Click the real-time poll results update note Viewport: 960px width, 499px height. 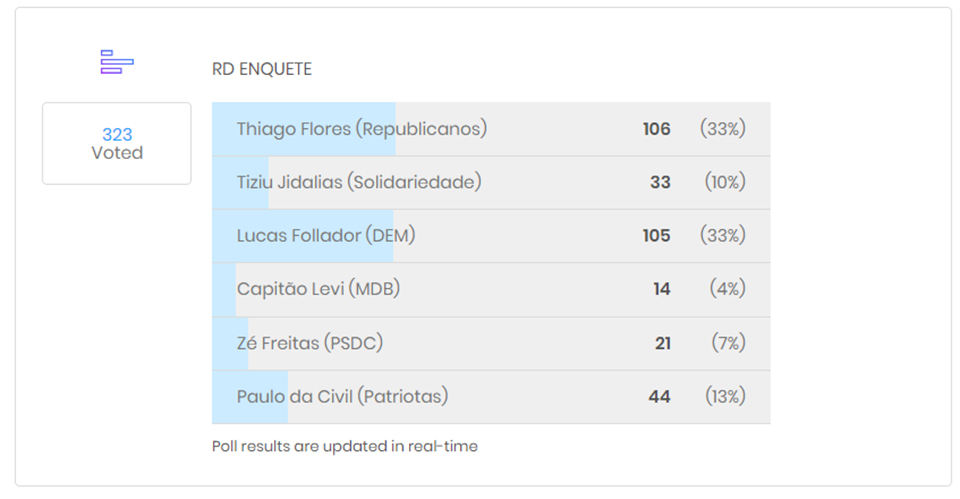[x=345, y=446]
